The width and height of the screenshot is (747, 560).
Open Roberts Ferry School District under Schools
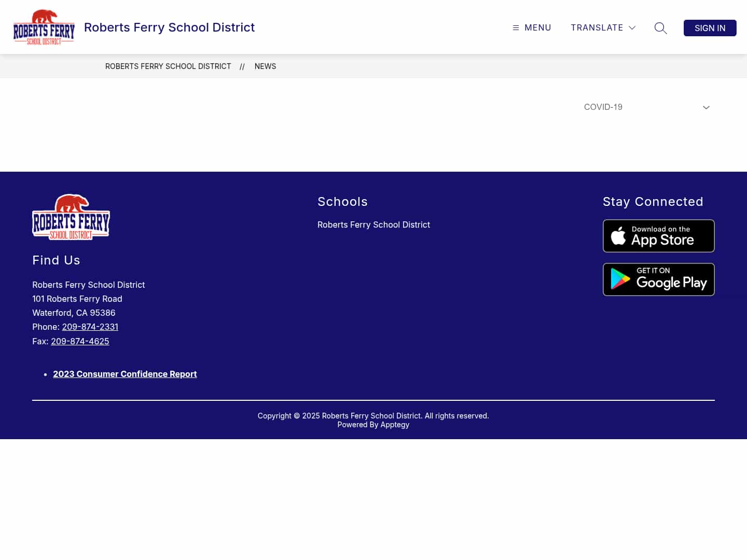pyautogui.click(x=374, y=225)
